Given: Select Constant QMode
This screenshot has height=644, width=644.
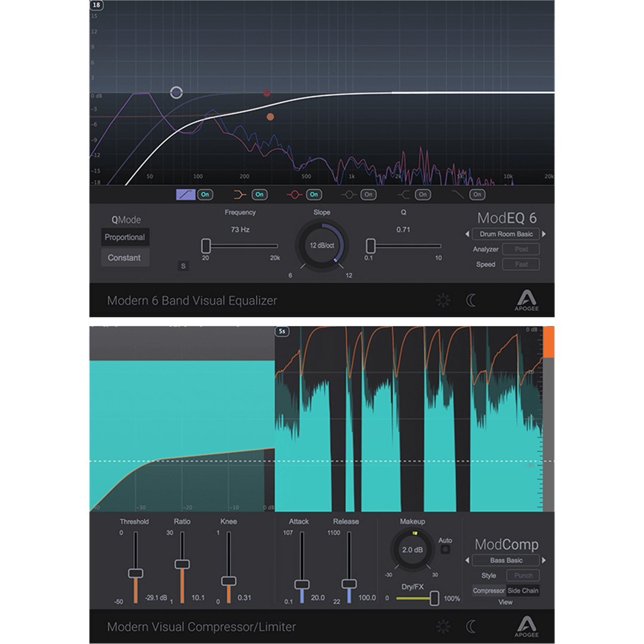Looking at the screenshot, I should tap(125, 258).
